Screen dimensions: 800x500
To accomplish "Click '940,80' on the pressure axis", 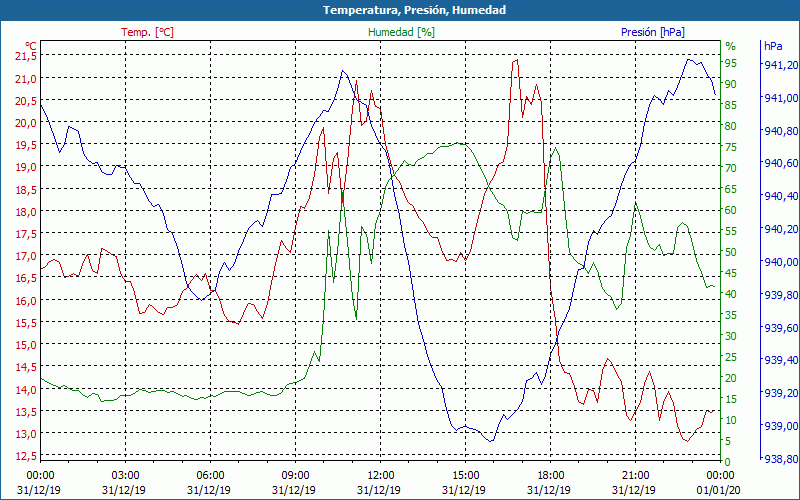I will point(780,131).
